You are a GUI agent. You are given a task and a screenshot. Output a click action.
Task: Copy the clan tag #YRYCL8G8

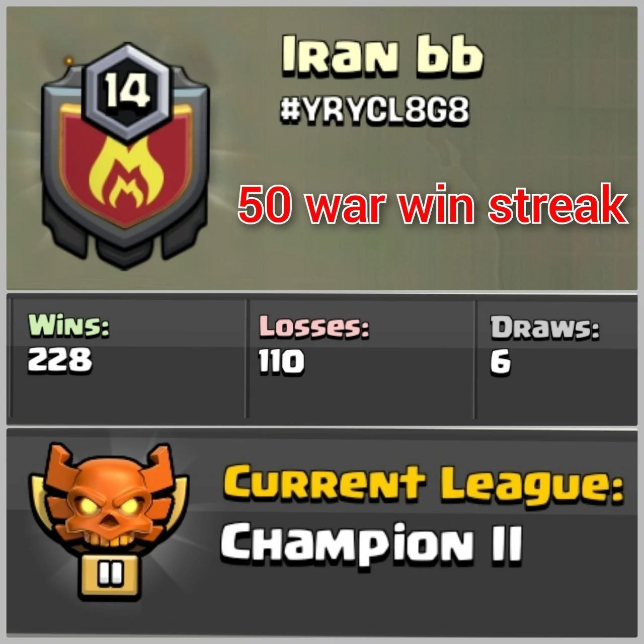(x=375, y=112)
